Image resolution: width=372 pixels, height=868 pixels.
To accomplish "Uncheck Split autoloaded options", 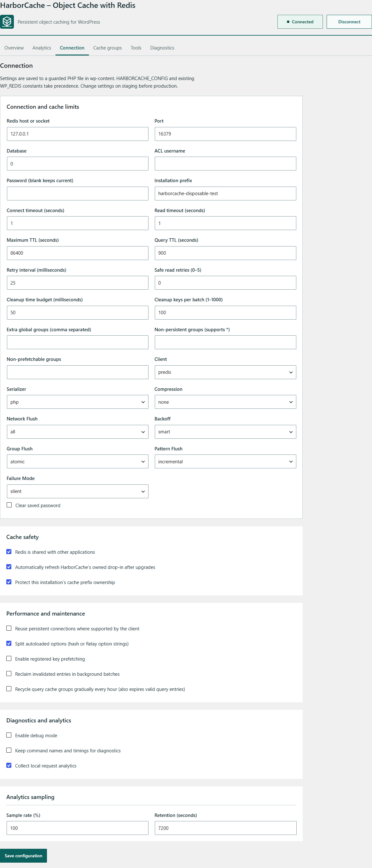I will tap(9, 643).
